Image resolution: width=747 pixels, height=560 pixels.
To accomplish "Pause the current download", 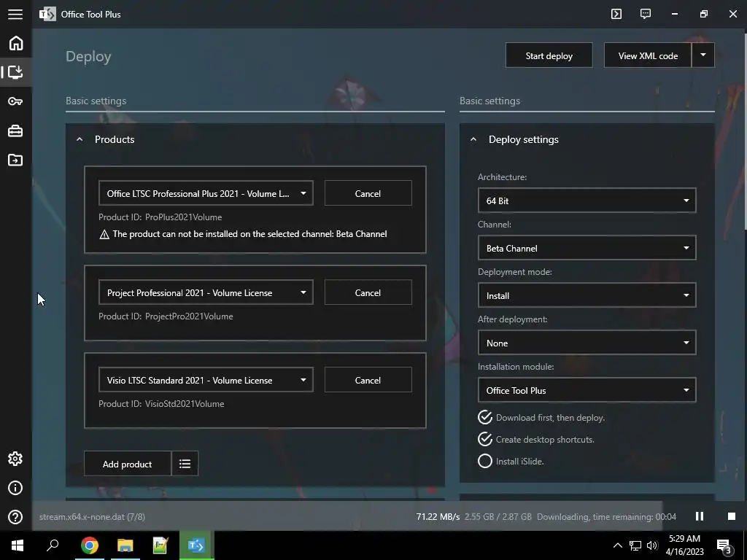I will (x=700, y=516).
